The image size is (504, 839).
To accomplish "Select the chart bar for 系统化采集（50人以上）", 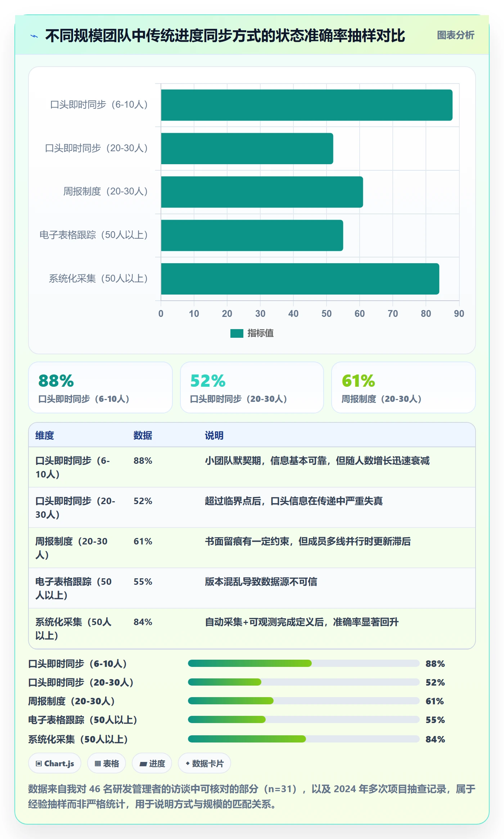I will click(x=300, y=279).
